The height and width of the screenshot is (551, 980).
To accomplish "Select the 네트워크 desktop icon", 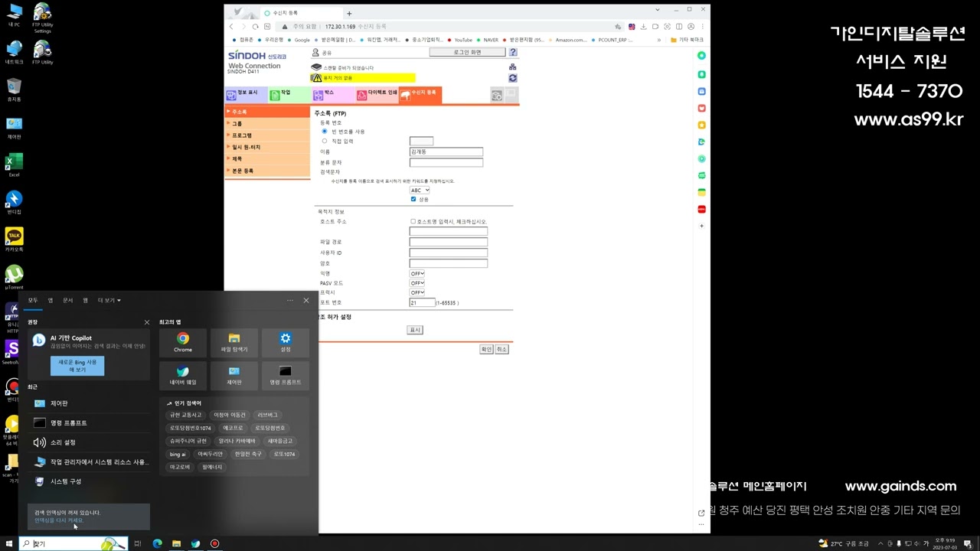I will pyautogui.click(x=14, y=53).
